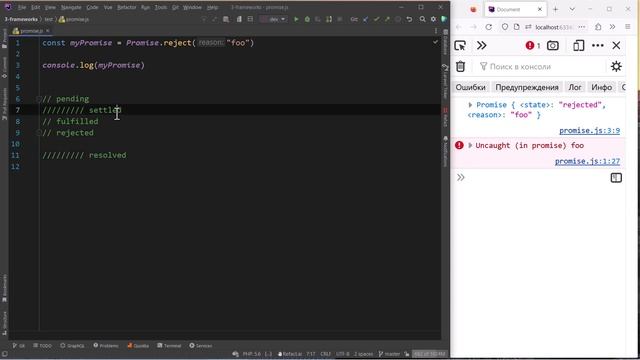Open the Navigate menu
Screen dimensions: 640x360
click(71, 7)
